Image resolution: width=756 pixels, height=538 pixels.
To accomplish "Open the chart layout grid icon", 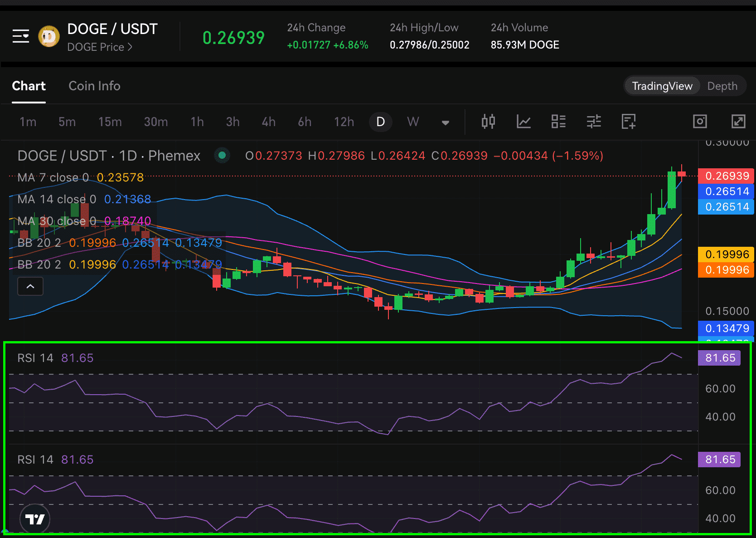I will [x=558, y=122].
